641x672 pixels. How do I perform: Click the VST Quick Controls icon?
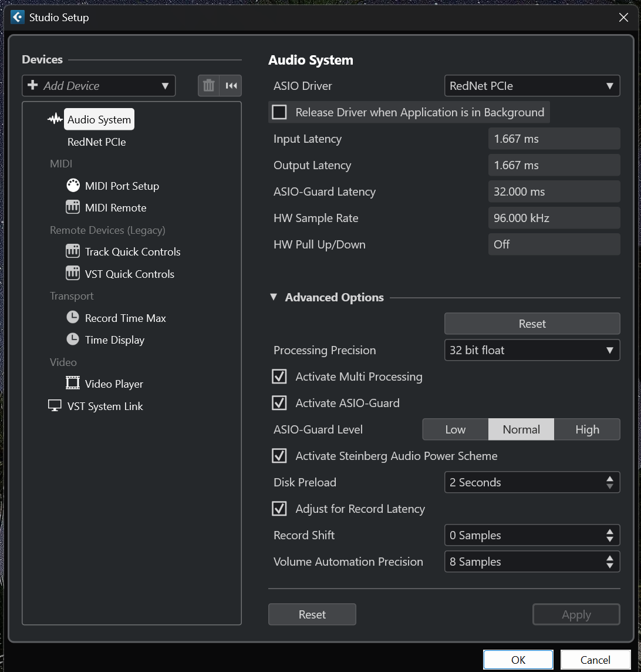click(73, 273)
